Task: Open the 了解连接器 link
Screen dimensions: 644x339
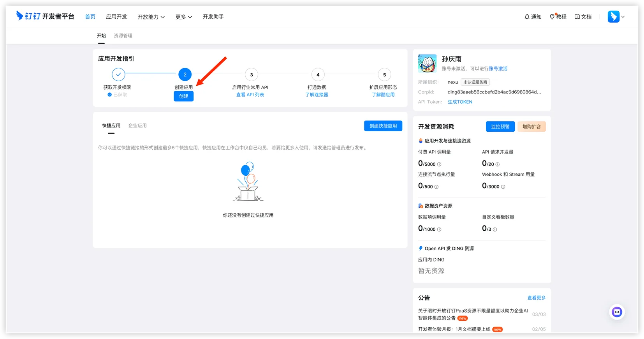Action: click(x=317, y=95)
